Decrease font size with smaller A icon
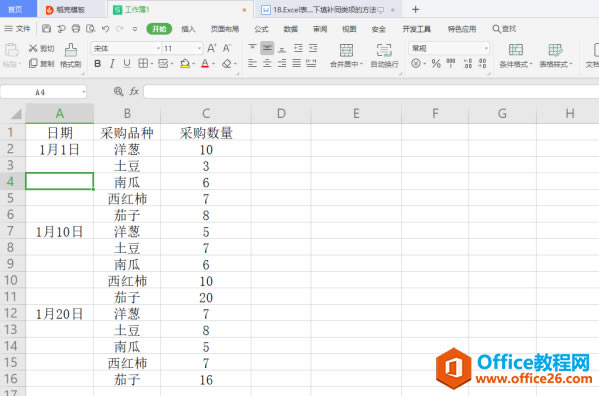Image resolution: width=599 pixels, height=396 pixels. pos(227,48)
